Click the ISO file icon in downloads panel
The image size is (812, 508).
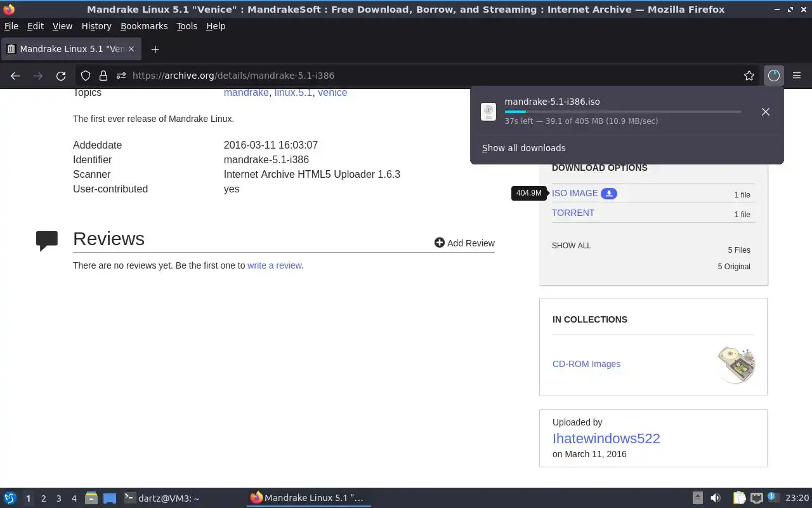tap(488, 112)
